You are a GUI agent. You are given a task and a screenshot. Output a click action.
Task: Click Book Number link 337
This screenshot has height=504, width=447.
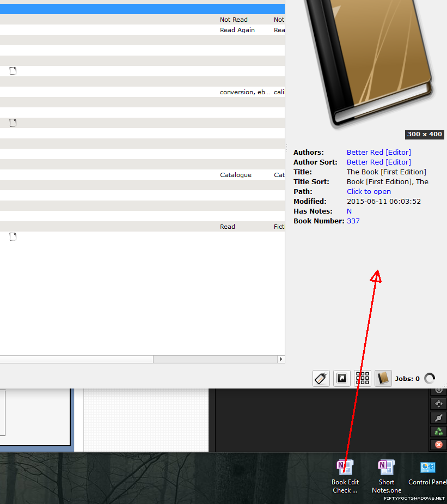click(x=353, y=221)
